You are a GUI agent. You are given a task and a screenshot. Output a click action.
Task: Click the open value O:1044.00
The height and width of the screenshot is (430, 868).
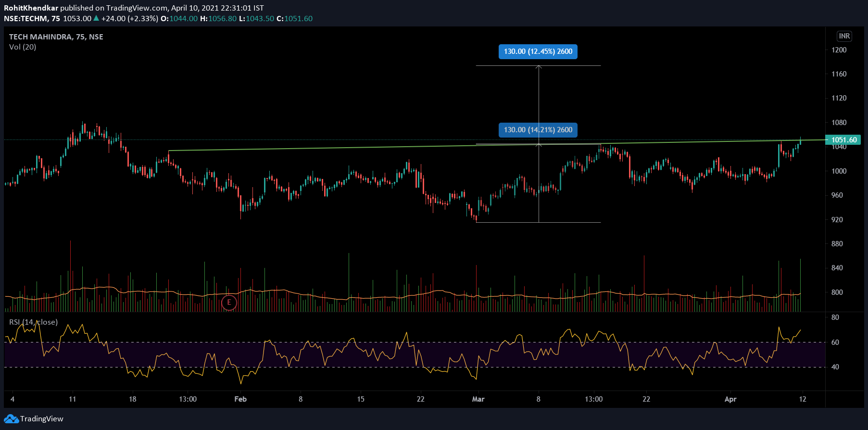[x=179, y=19]
